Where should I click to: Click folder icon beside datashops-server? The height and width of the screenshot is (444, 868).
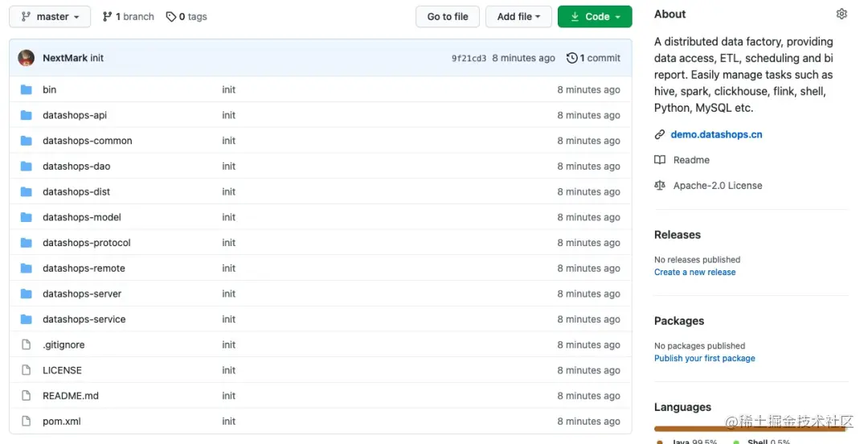coord(26,294)
